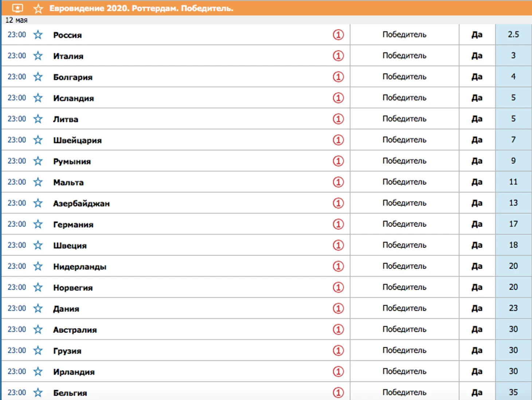
Task: Click red circled 1 icon for Азербайджан
Action: (338, 203)
